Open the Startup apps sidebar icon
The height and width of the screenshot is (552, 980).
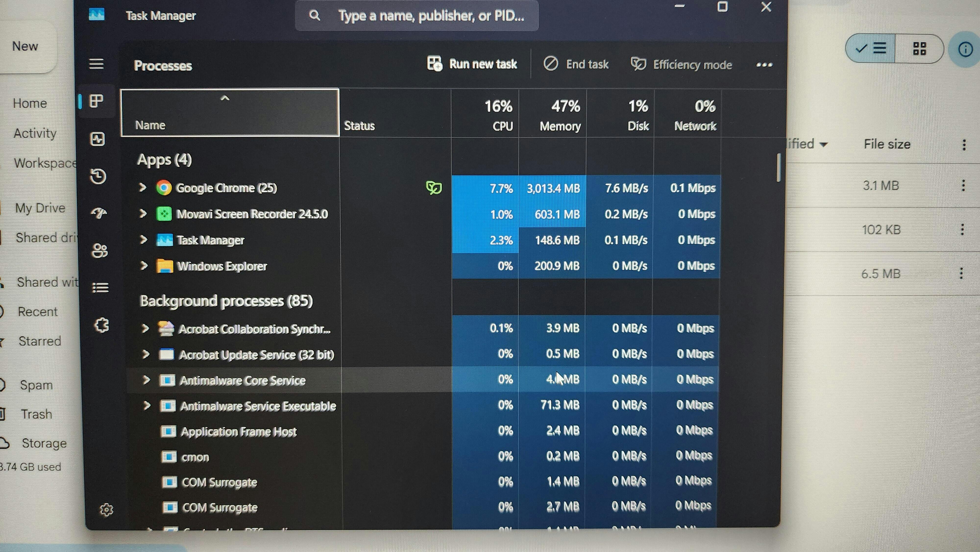pyautogui.click(x=99, y=213)
